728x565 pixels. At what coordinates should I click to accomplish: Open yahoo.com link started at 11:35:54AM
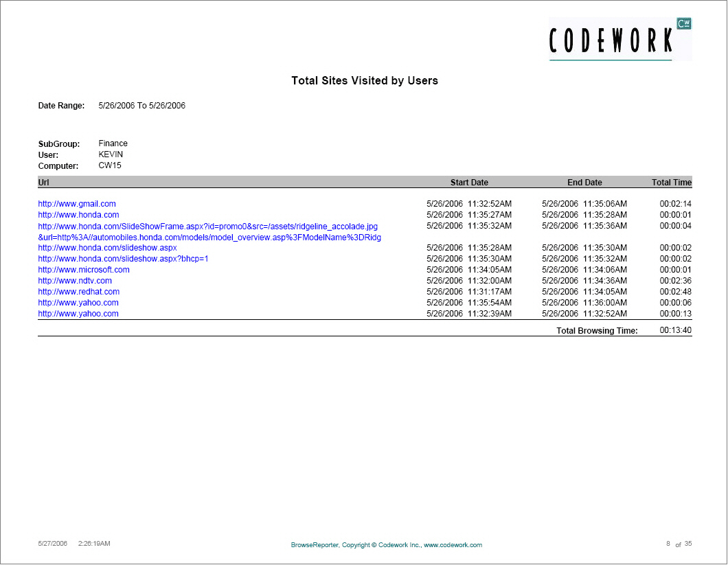click(78, 303)
